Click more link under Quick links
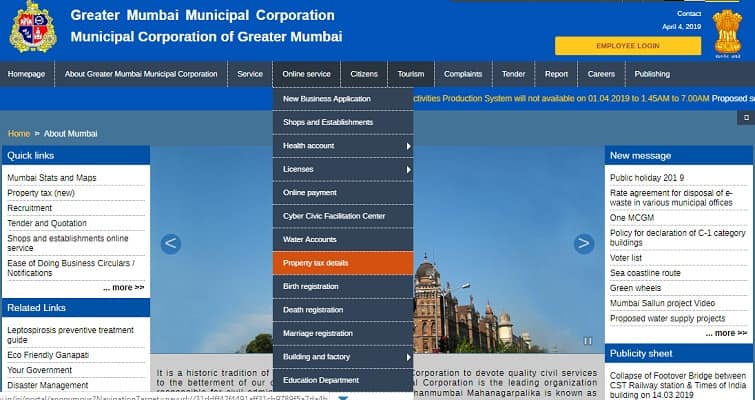This screenshot has width=755, height=400. [123, 287]
